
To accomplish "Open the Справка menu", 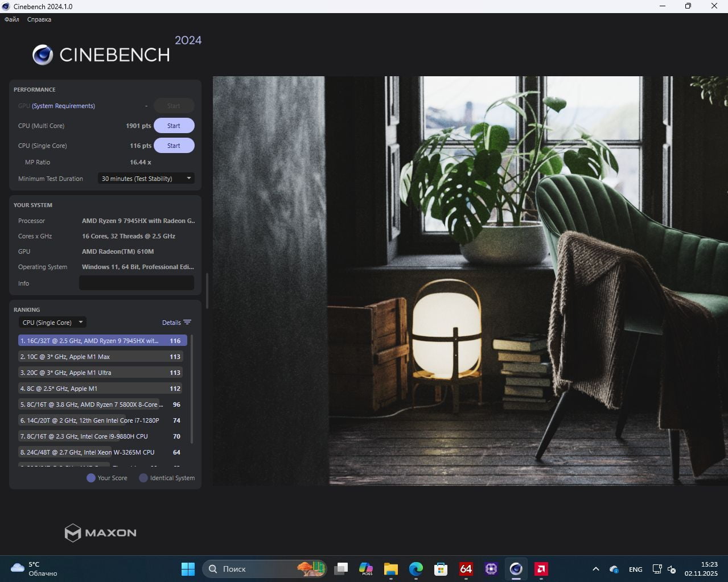I will [39, 19].
